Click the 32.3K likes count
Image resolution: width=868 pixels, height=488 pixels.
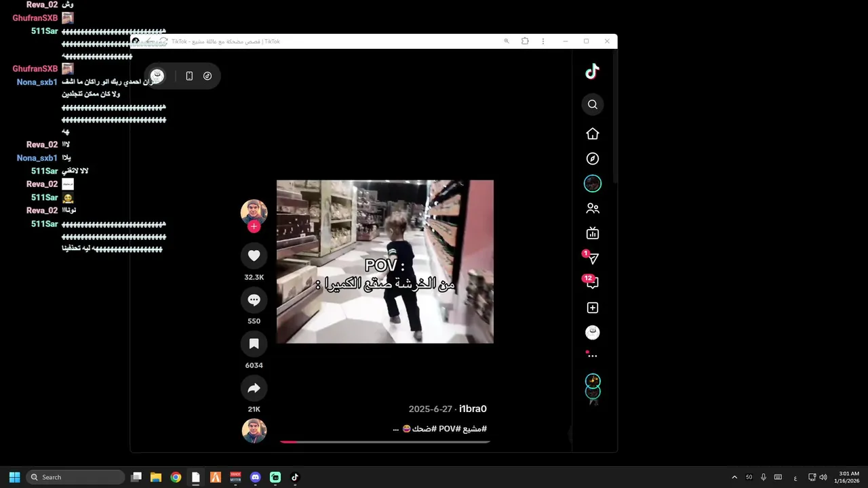pos(254,277)
